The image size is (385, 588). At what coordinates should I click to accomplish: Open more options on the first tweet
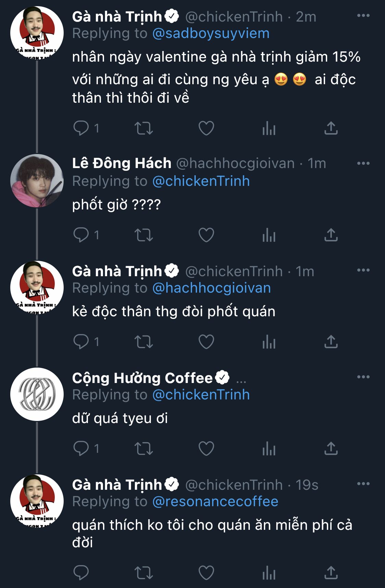pyautogui.click(x=363, y=16)
